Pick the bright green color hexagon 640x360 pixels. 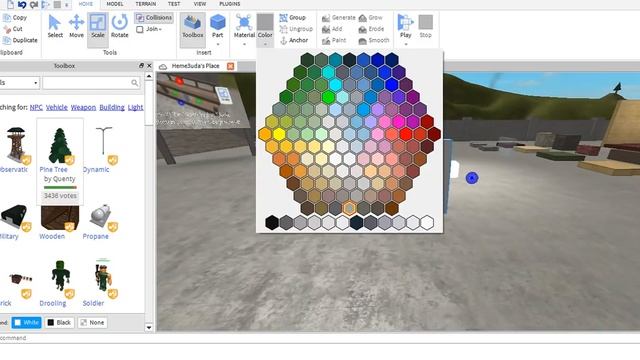pyautogui.click(x=328, y=97)
